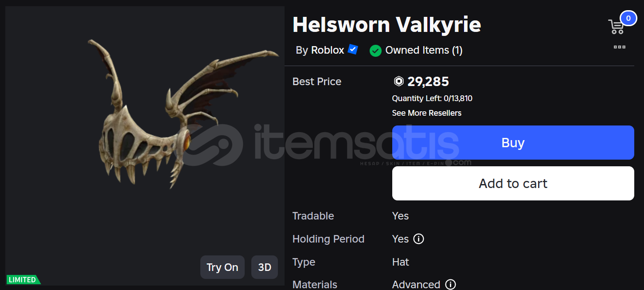Screen dimensions: 644x290
Task: Click the 29,285 best price value
Action: point(428,82)
